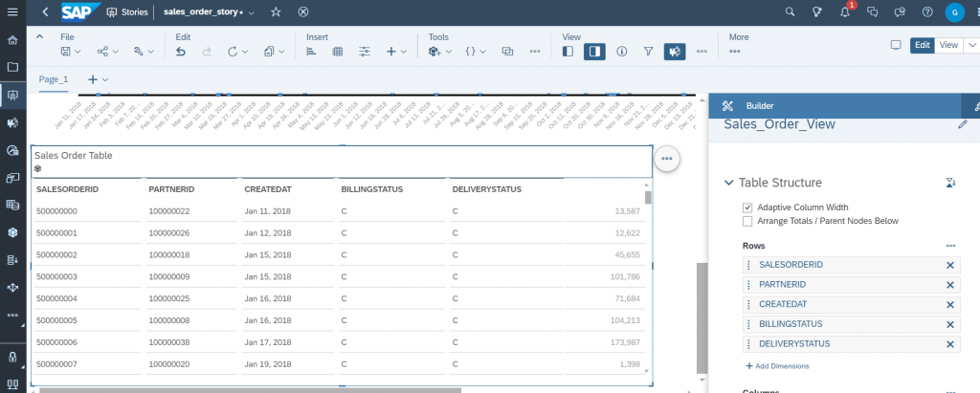The height and width of the screenshot is (393, 980).
Task: Open the notifications bell
Action: point(845,11)
